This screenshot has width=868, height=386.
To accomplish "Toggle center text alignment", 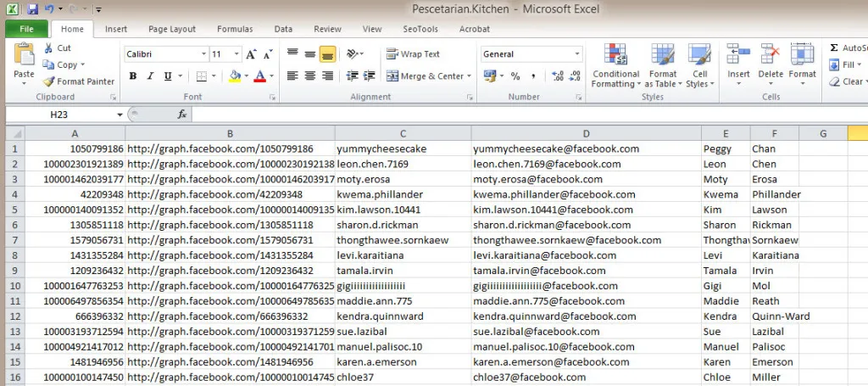I will point(310,76).
